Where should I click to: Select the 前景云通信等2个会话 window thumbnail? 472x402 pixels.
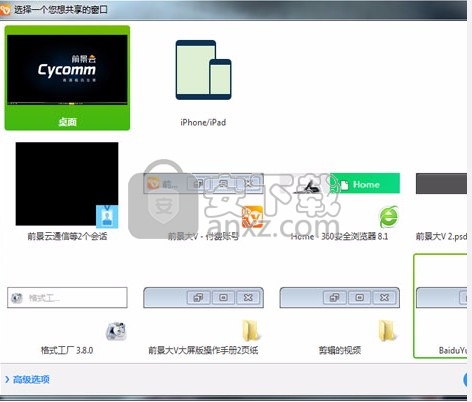click(67, 184)
